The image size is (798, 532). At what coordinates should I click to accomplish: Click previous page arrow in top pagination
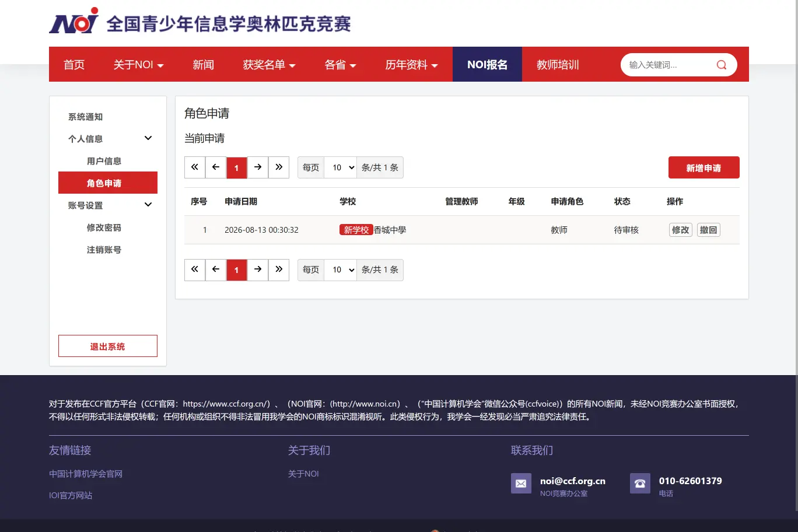coord(216,167)
